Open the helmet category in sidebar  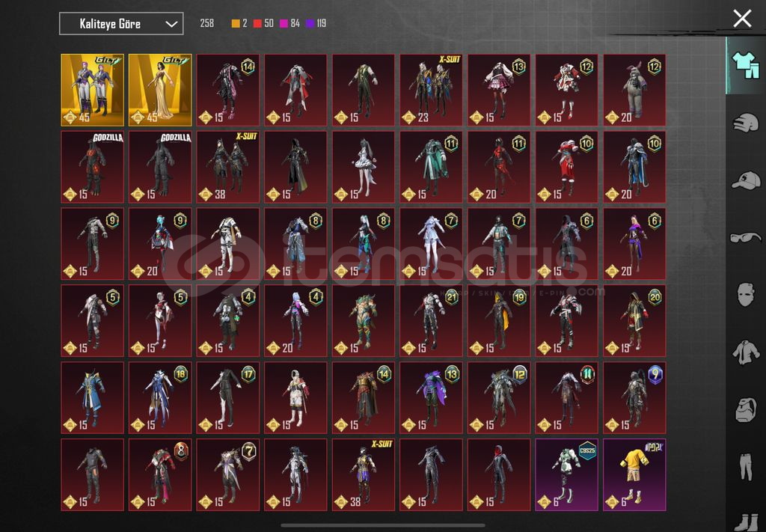746,123
